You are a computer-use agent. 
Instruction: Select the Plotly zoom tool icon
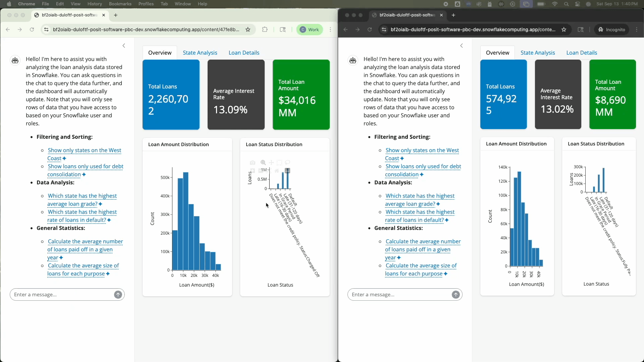click(263, 163)
